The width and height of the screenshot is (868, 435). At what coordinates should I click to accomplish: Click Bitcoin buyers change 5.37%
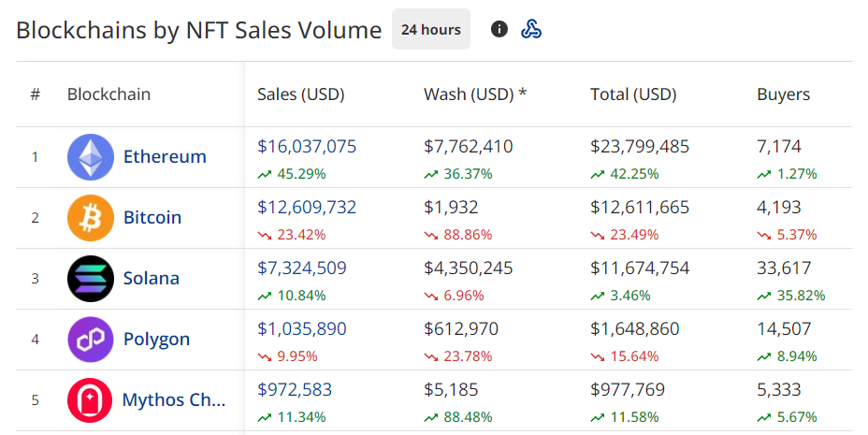pyautogui.click(x=788, y=235)
